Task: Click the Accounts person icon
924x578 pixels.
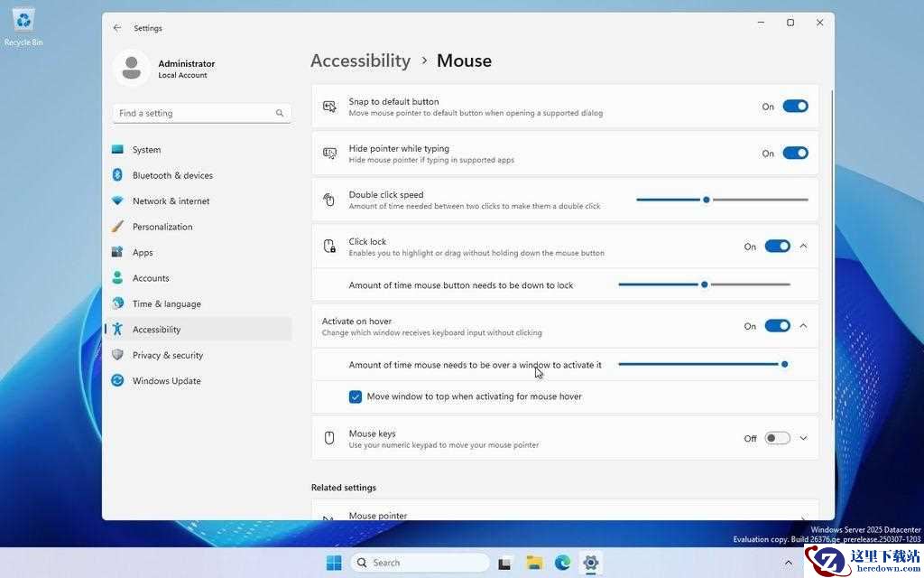Action: 117,278
